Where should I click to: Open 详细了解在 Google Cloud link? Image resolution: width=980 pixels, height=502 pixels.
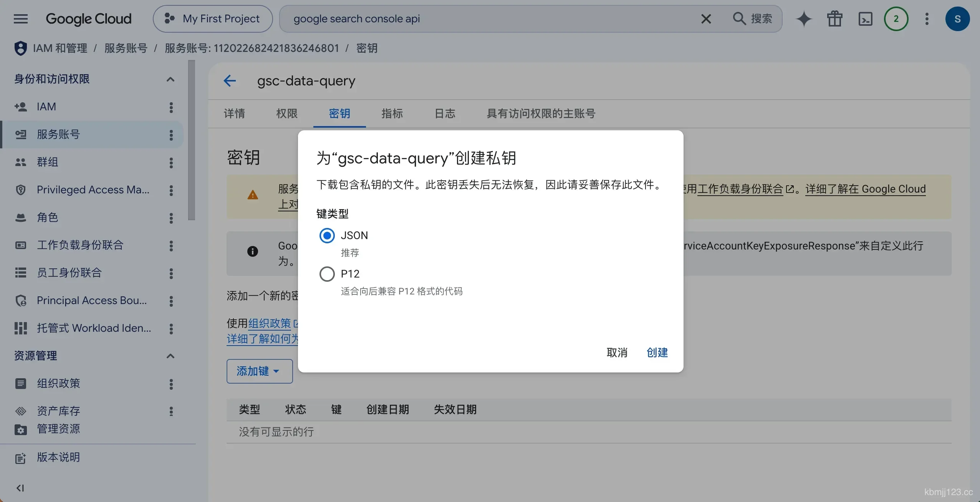pos(866,189)
